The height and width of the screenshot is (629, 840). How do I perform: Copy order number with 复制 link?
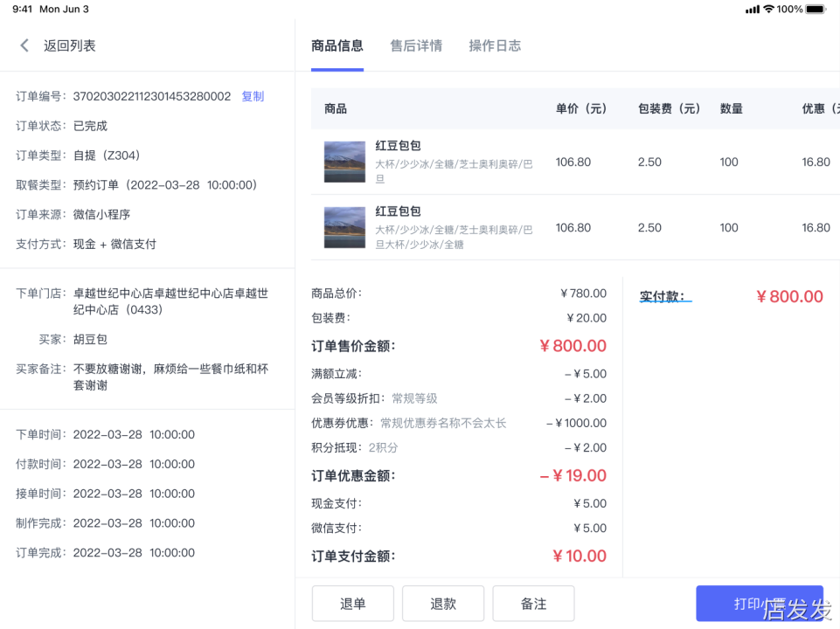coord(253,96)
